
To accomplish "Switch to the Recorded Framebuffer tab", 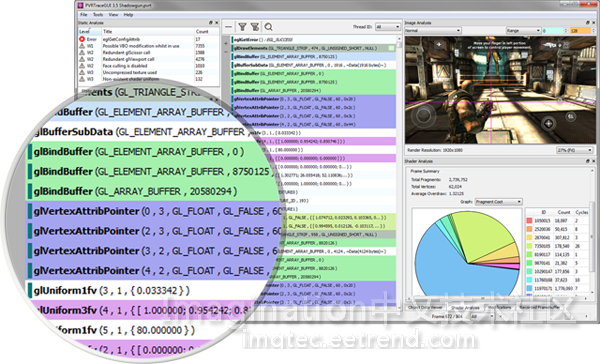I will [540, 307].
